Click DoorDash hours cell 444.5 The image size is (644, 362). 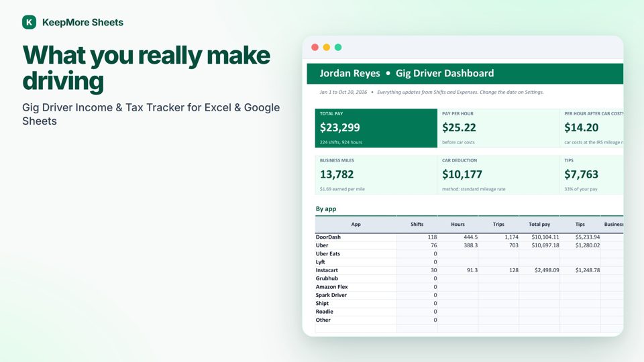coord(458,237)
